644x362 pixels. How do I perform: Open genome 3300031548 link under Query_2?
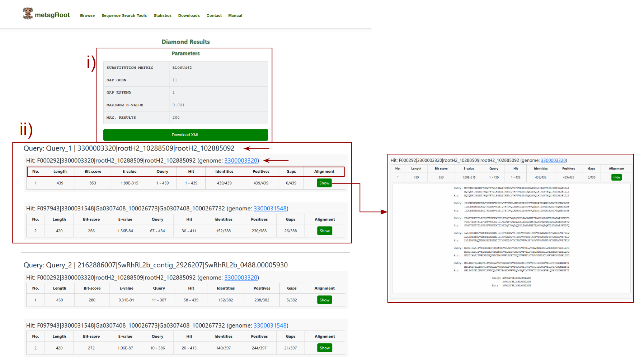coord(270,326)
